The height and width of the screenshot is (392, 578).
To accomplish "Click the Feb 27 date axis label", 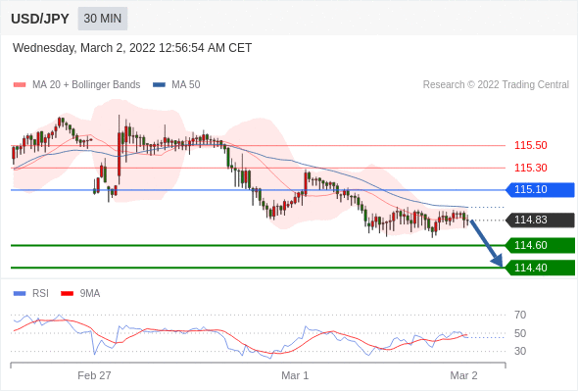I will point(94,375).
